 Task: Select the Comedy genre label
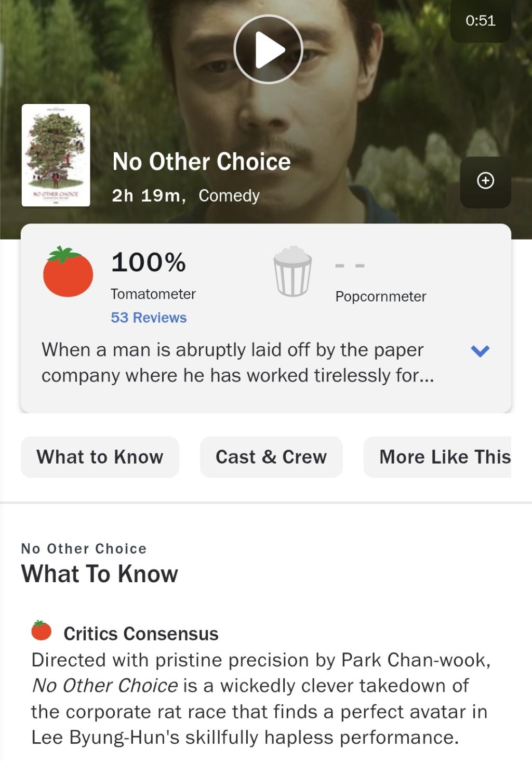click(x=229, y=195)
